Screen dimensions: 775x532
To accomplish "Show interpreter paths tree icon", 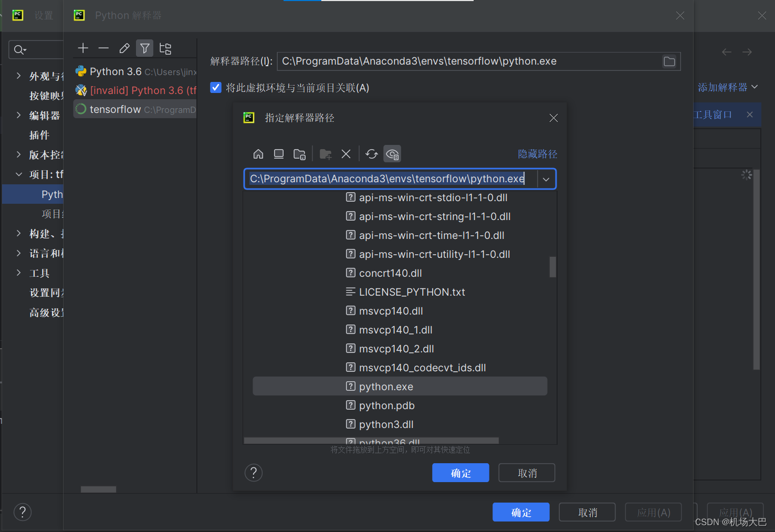I will 165,48.
